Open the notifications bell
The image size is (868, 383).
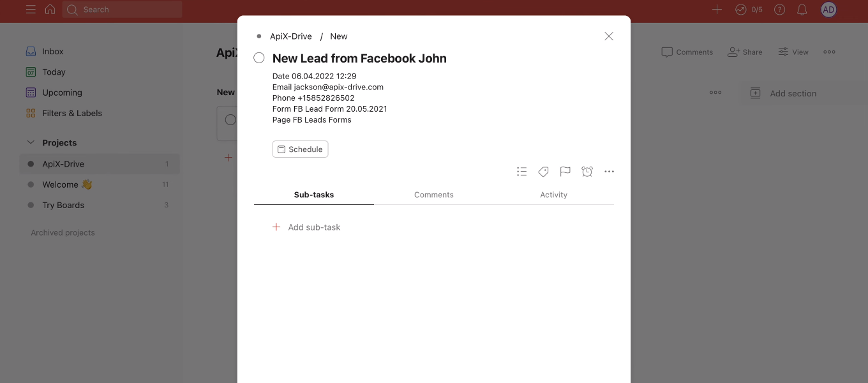click(x=802, y=10)
